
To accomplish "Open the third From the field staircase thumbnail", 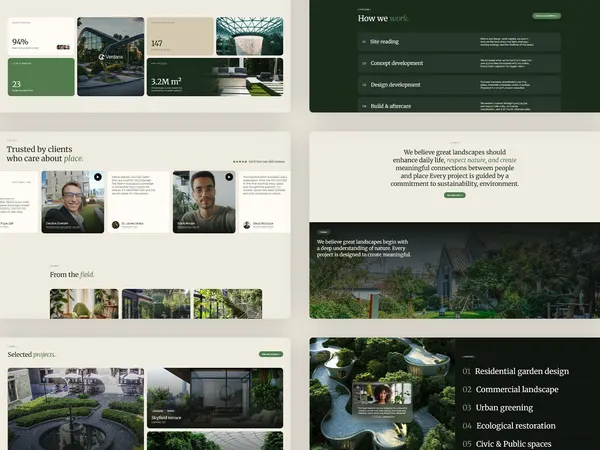I will pos(228,304).
